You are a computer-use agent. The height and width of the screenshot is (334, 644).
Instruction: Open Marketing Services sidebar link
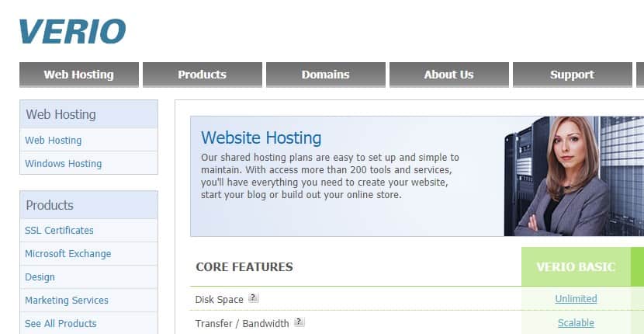click(x=67, y=301)
